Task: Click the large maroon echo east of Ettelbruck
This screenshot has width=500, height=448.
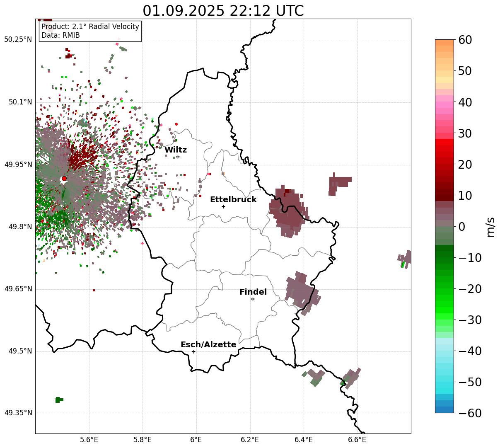Action: click(289, 213)
